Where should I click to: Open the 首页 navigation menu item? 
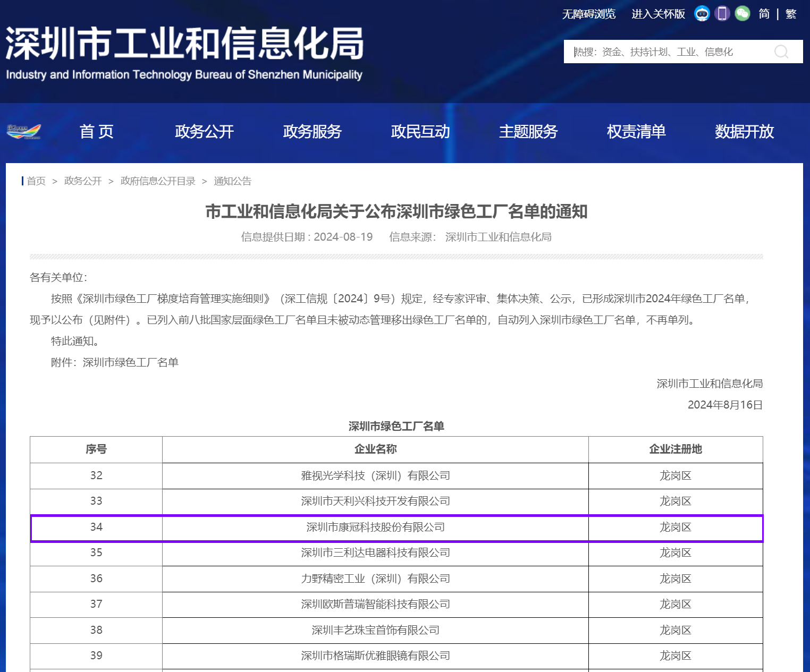click(96, 131)
